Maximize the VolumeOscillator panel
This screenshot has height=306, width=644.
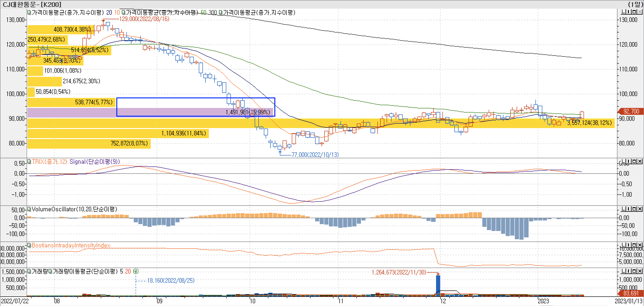pos(634,209)
